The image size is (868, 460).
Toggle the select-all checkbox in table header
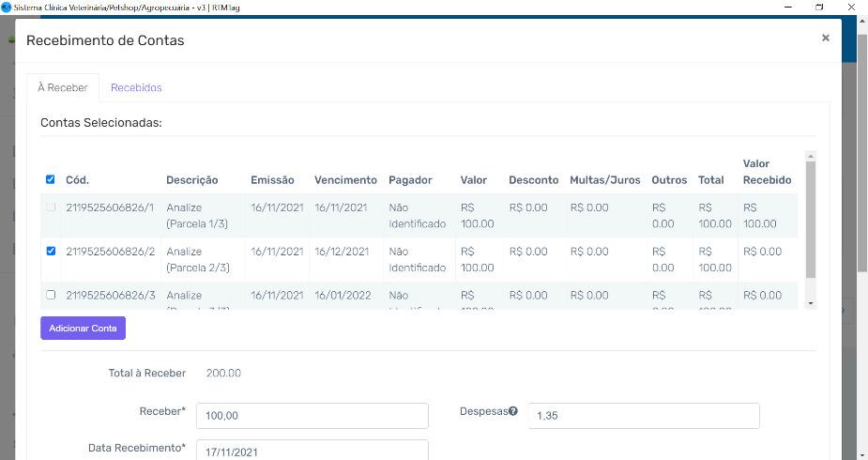(51, 180)
